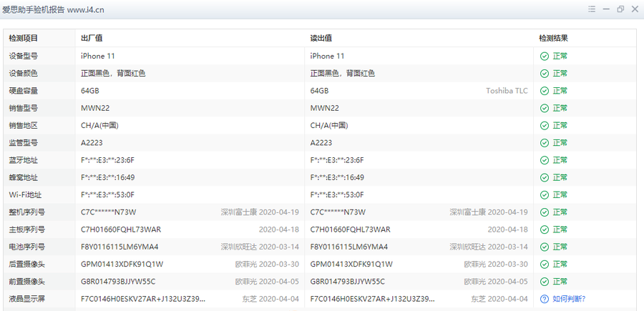Viewport: 644px width, 311px height.
Task: Click the green check icon in 设备型号 row
Action: click(x=545, y=56)
